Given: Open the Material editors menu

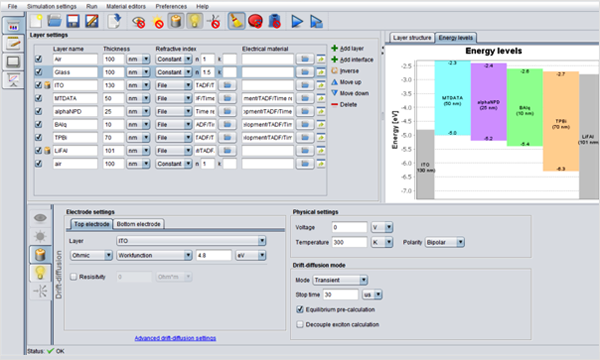Looking at the screenshot, I should (126, 7).
